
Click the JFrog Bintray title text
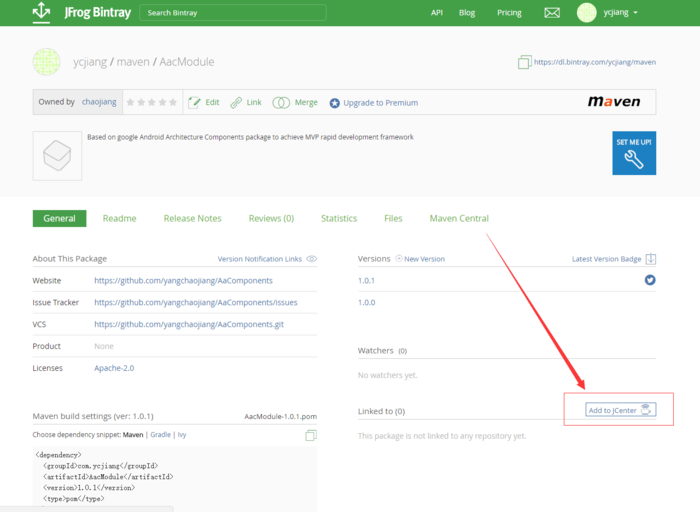(x=97, y=12)
